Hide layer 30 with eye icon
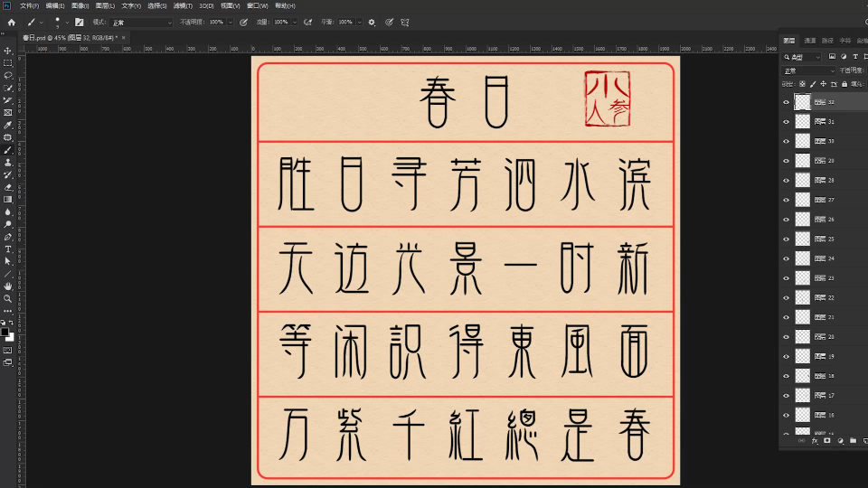 pos(786,141)
